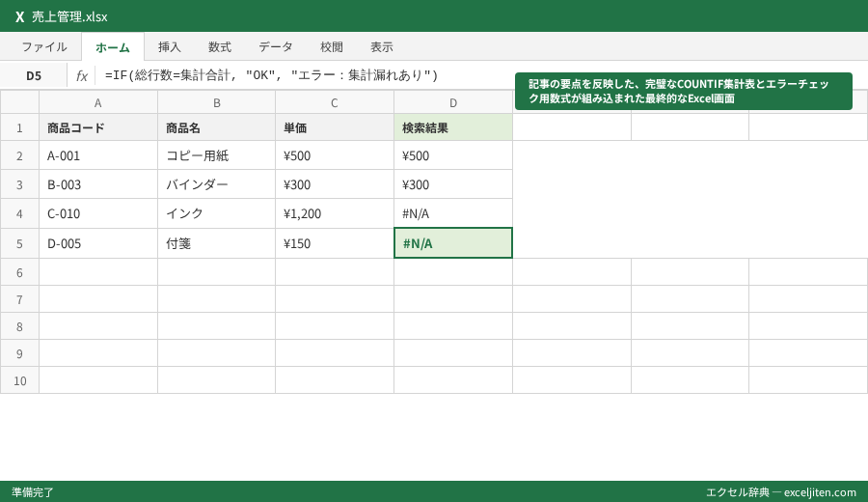868x502 pixels.
Task: Click cell containing D-005
Action: (98, 243)
